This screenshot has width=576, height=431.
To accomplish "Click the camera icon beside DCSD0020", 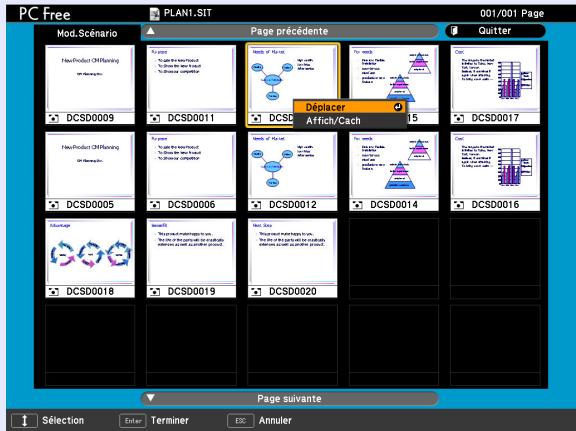I will 256,292.
